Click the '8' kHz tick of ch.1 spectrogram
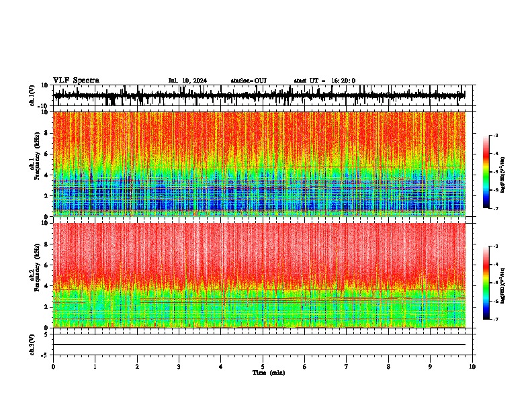The image size is (532, 411). click(x=46, y=133)
